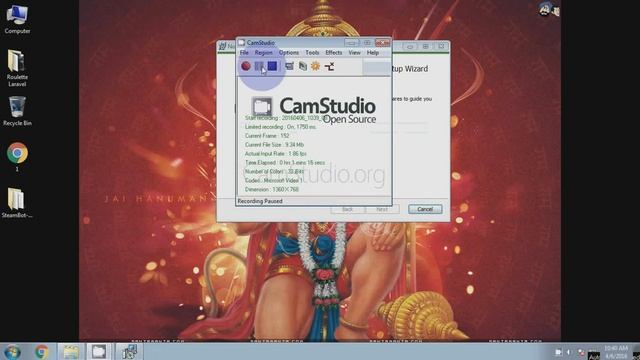Open File Explorer from the taskbar

pyautogui.click(x=71, y=352)
